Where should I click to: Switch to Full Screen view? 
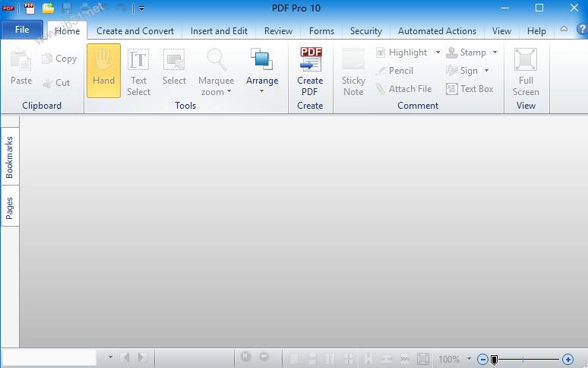(526, 72)
